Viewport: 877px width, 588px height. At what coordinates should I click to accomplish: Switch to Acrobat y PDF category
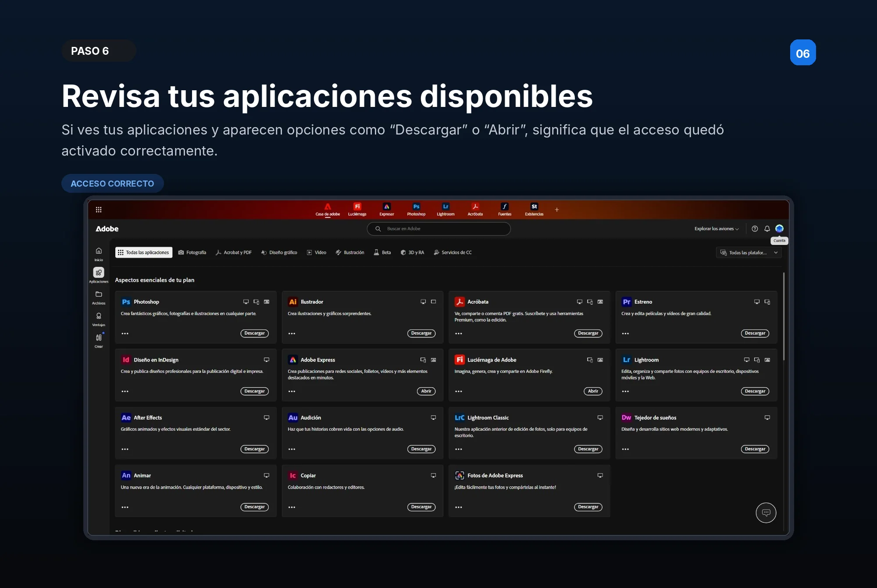click(234, 252)
